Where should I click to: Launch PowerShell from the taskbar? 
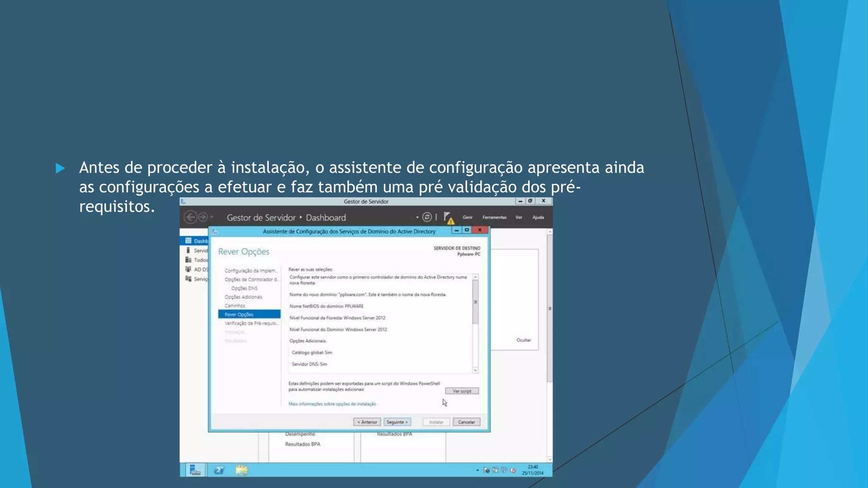click(x=219, y=470)
